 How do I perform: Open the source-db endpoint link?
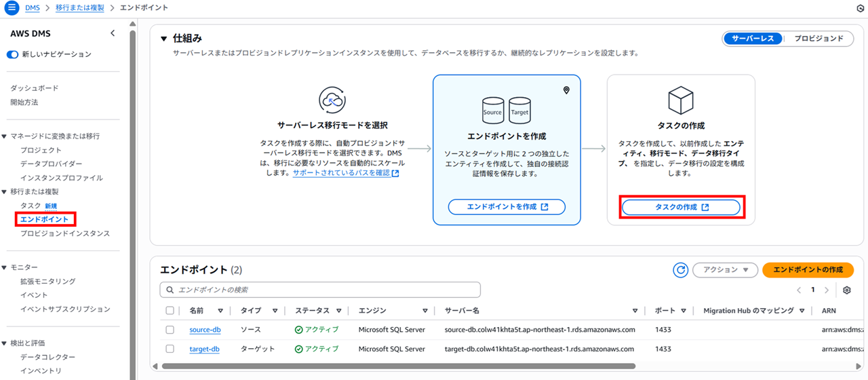coord(205,330)
